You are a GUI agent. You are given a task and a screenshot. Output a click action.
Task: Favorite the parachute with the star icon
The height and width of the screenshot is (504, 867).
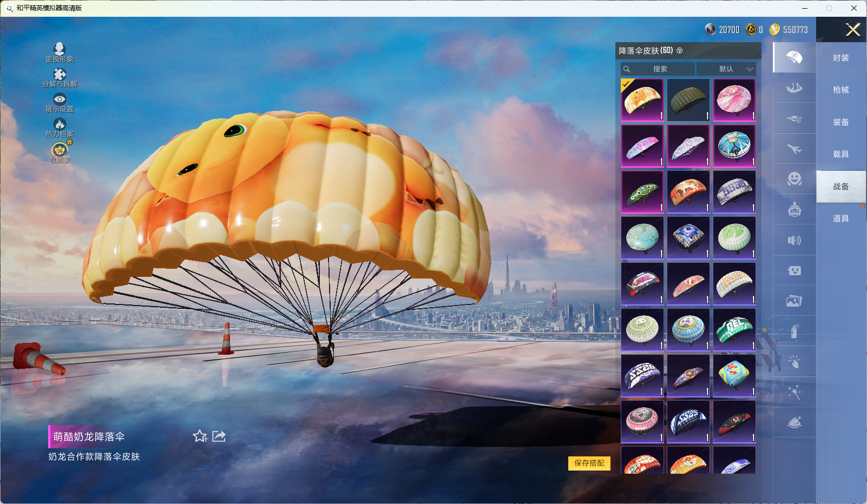pos(200,436)
